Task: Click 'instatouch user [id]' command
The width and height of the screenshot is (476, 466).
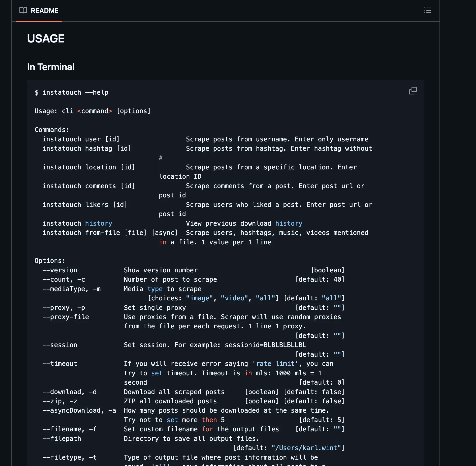Action: pos(81,139)
